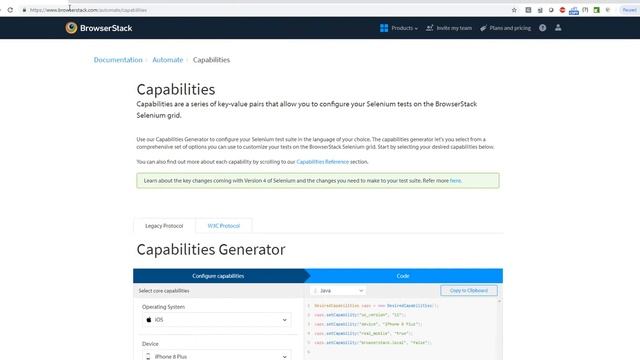Viewport: 640px width, 360px height.
Task: Navigate to Automate breadcrumb
Action: [168, 60]
